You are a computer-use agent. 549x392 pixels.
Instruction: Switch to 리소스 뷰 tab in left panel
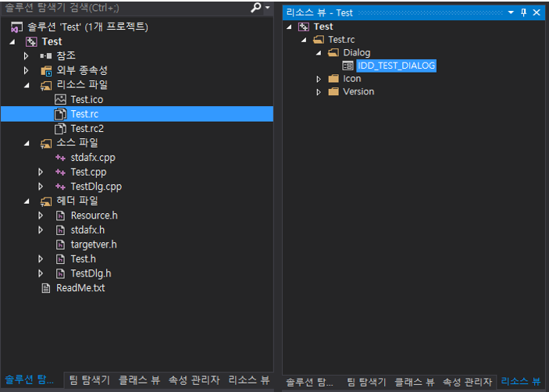tap(249, 380)
